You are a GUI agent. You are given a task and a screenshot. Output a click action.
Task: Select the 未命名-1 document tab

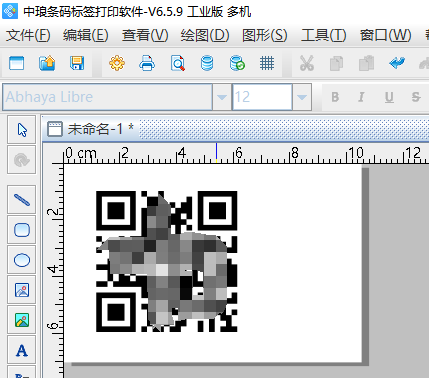[x=91, y=129]
